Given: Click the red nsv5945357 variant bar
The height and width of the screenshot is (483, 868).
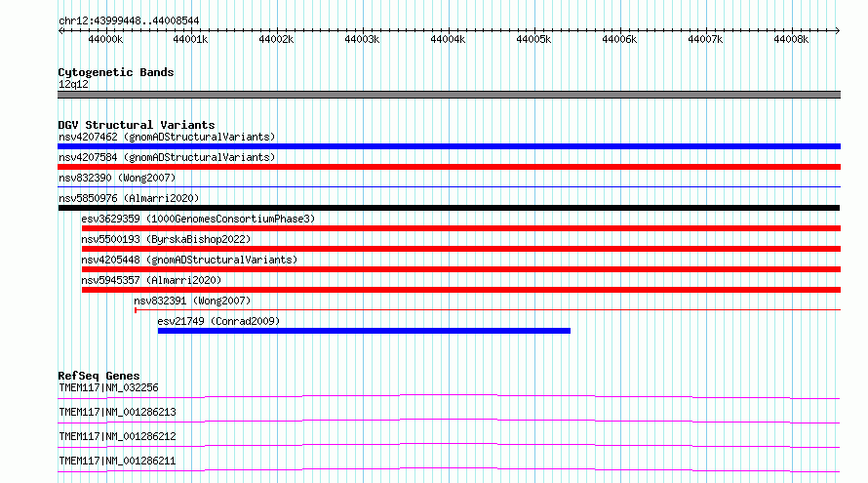Looking at the screenshot, I should click(461, 290).
